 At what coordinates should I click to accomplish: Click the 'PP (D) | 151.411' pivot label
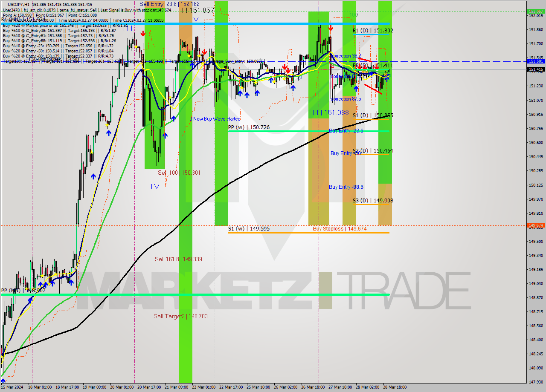373,66
